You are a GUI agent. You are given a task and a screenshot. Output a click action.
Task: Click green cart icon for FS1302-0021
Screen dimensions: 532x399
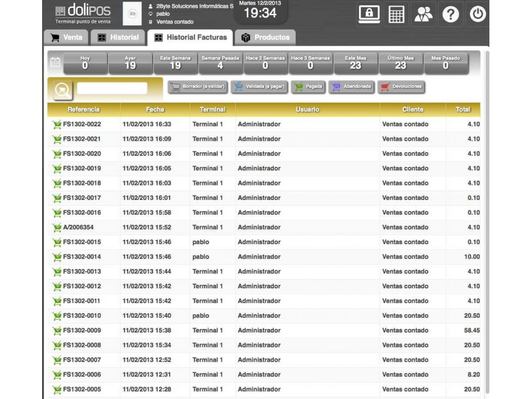click(57, 139)
